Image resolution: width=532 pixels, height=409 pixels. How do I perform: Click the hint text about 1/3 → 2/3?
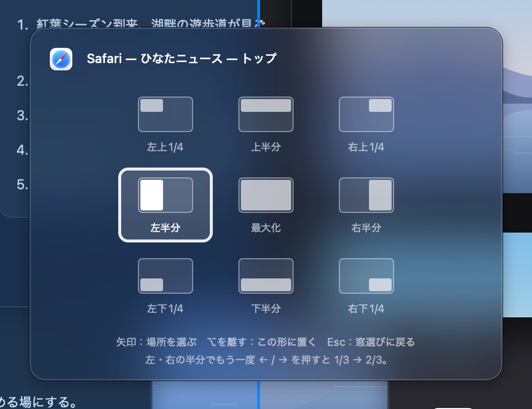tap(266, 359)
